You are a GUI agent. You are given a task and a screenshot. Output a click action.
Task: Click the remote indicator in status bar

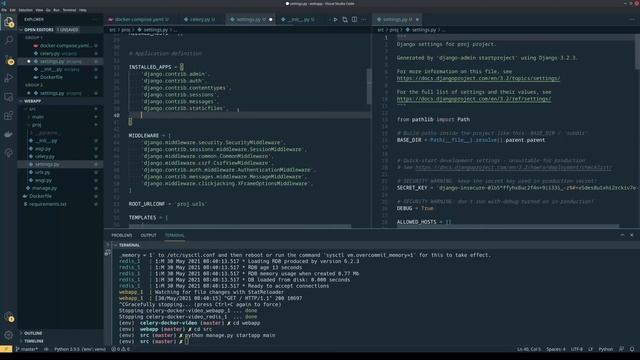click(x=6, y=349)
